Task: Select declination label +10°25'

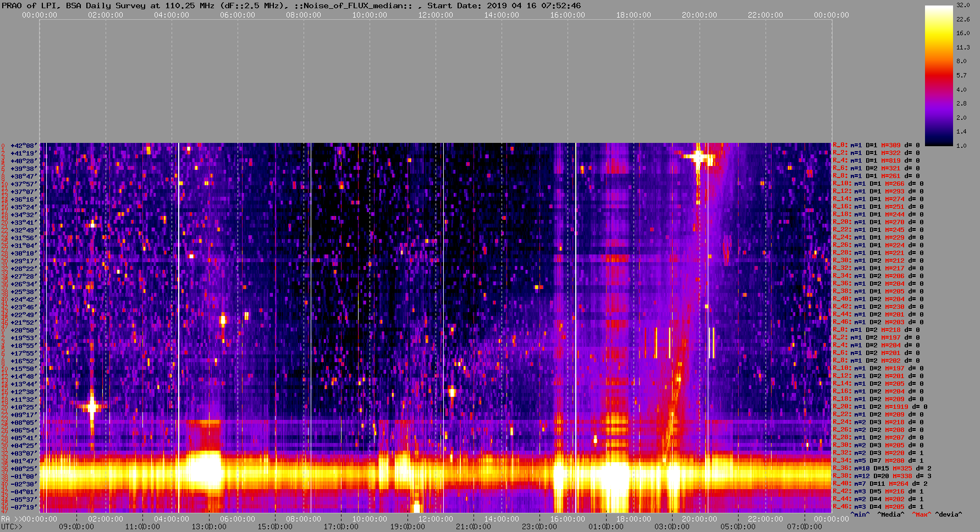Action: click(x=24, y=407)
